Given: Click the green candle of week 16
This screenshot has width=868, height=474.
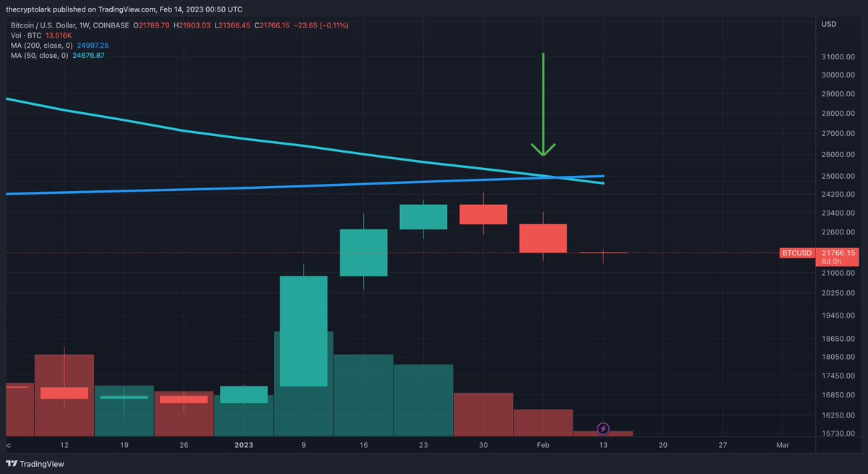Looking at the screenshot, I should pos(364,253).
